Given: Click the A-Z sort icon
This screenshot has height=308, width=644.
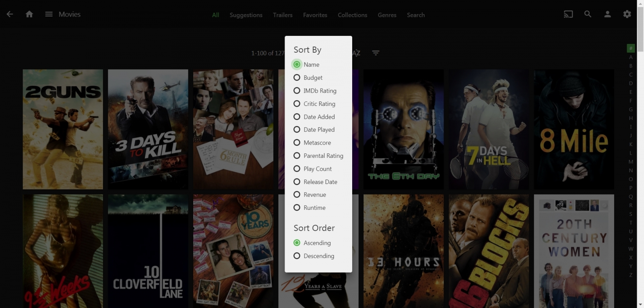Looking at the screenshot, I should pyautogui.click(x=356, y=53).
